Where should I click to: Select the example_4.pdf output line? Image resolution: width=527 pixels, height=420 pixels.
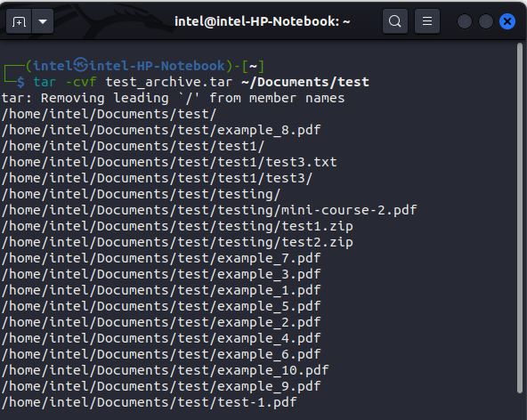click(161, 338)
